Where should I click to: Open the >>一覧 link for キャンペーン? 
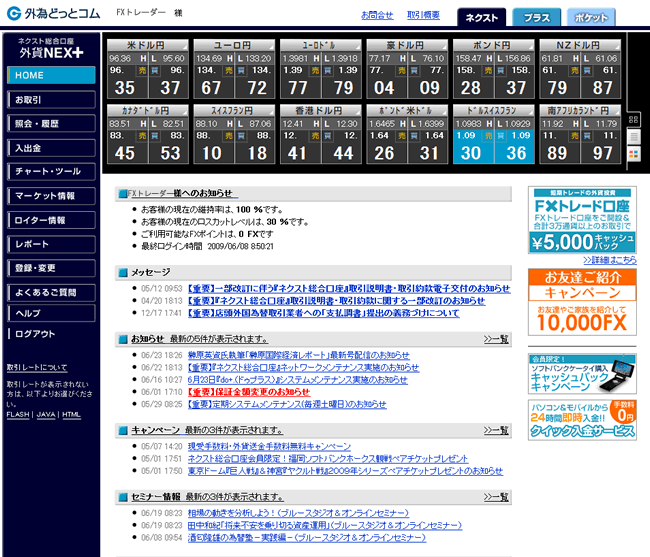[x=496, y=431]
